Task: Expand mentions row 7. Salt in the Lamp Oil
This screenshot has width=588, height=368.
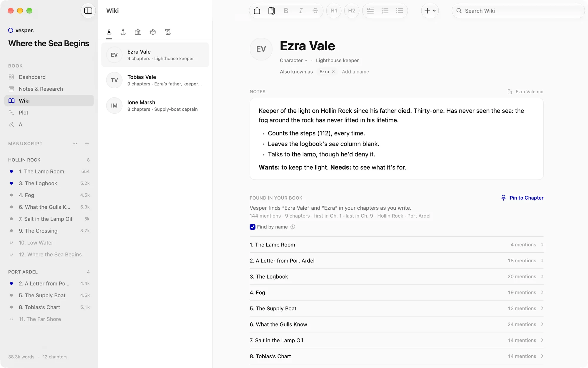Action: [x=397, y=340]
